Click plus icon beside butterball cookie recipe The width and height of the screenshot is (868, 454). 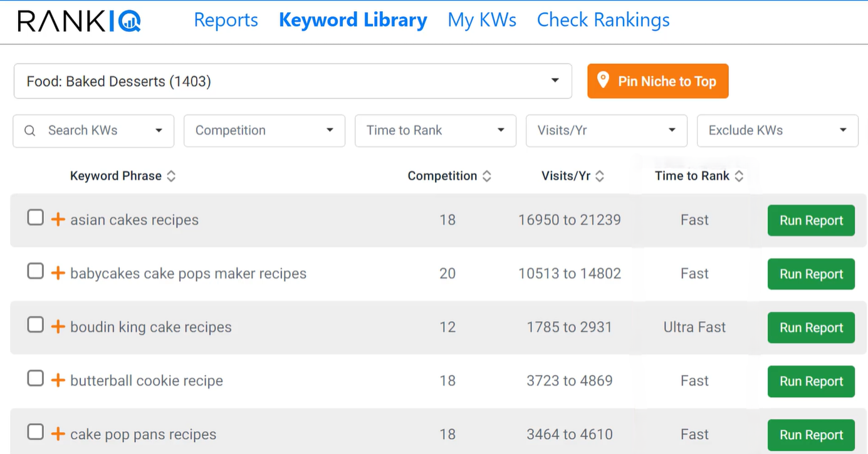(58, 380)
